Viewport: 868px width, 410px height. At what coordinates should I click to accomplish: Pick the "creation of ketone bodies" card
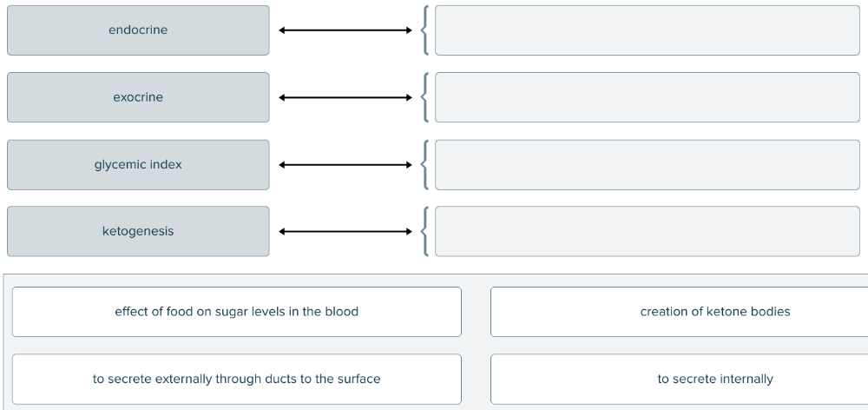coord(679,312)
